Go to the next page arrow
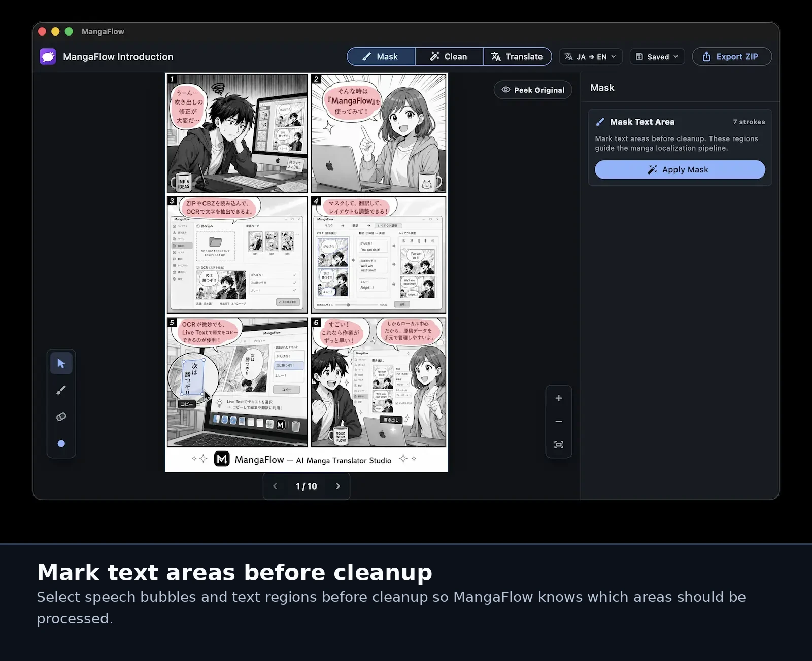 point(338,486)
